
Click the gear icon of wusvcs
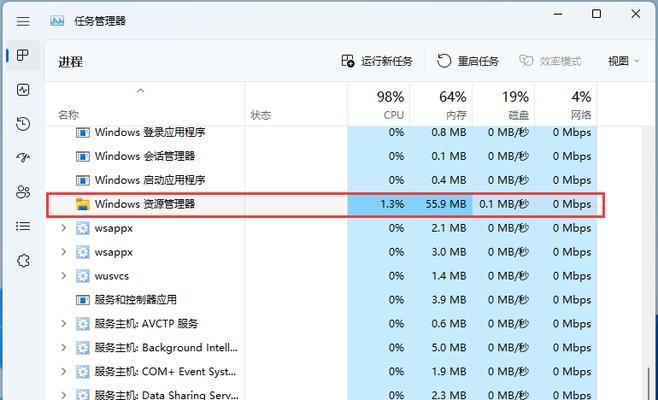[x=83, y=276]
